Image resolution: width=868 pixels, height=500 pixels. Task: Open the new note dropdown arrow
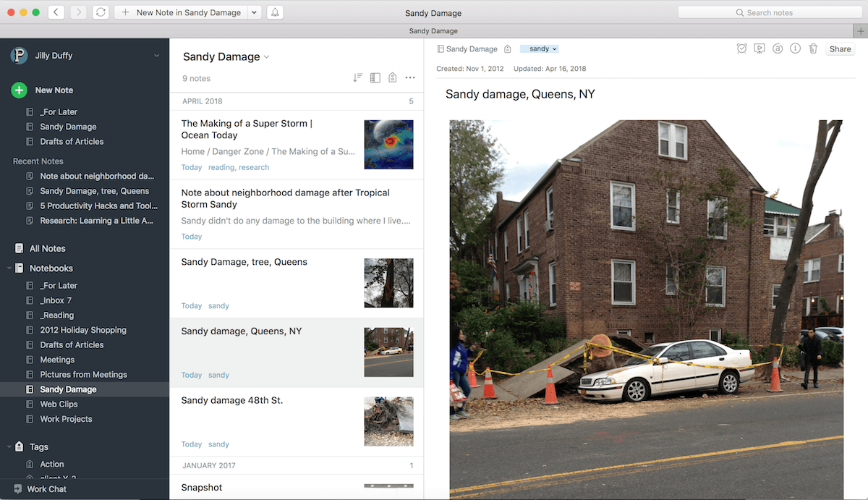click(x=254, y=12)
